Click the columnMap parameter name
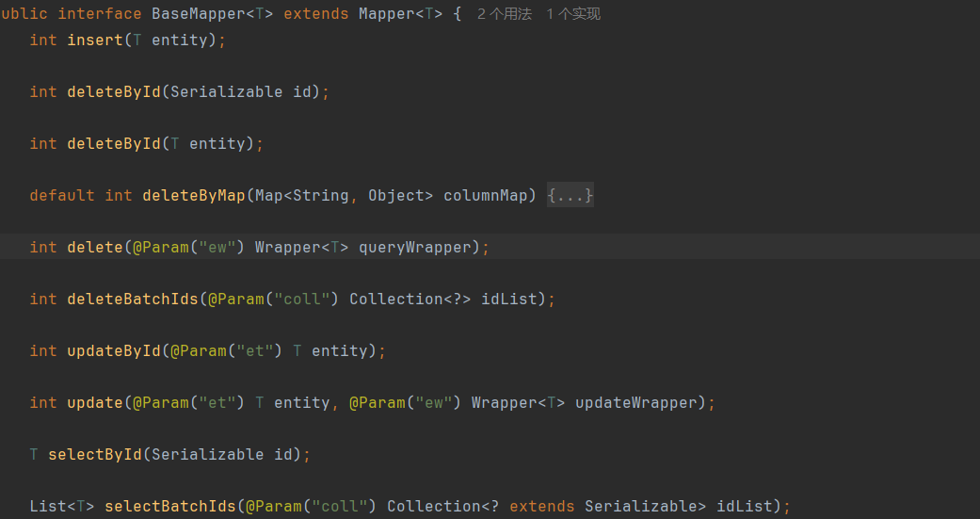 click(x=486, y=196)
